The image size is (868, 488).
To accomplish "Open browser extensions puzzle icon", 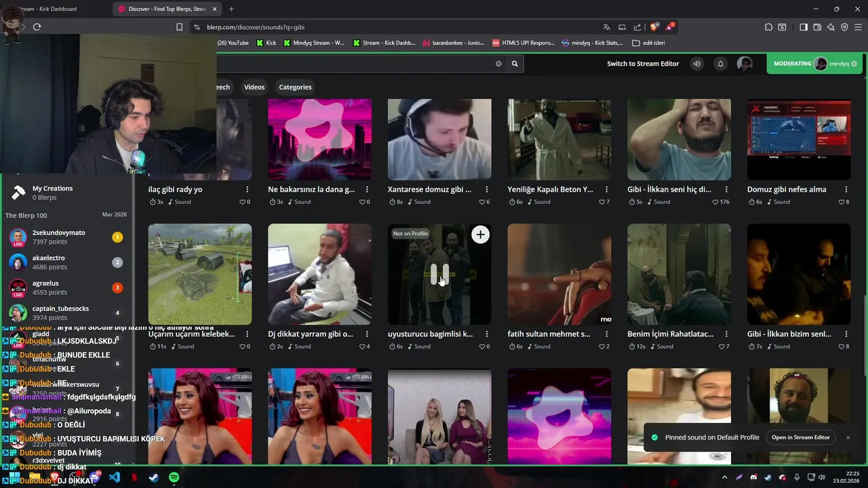I will click(768, 27).
